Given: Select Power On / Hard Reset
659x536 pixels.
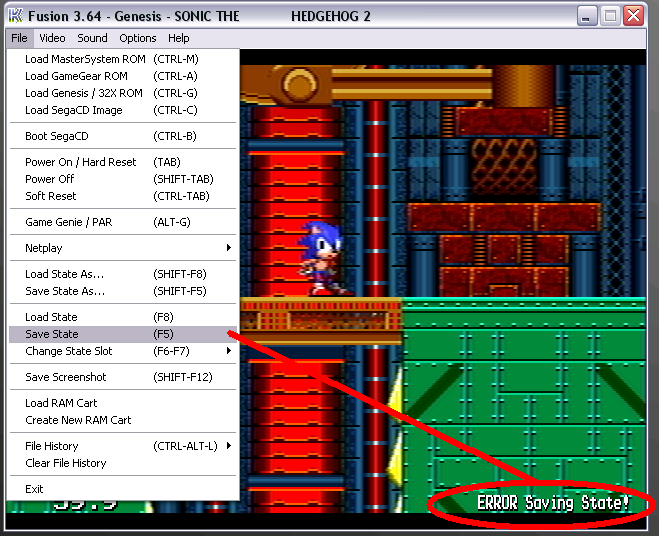Looking at the screenshot, I should [123, 162].
